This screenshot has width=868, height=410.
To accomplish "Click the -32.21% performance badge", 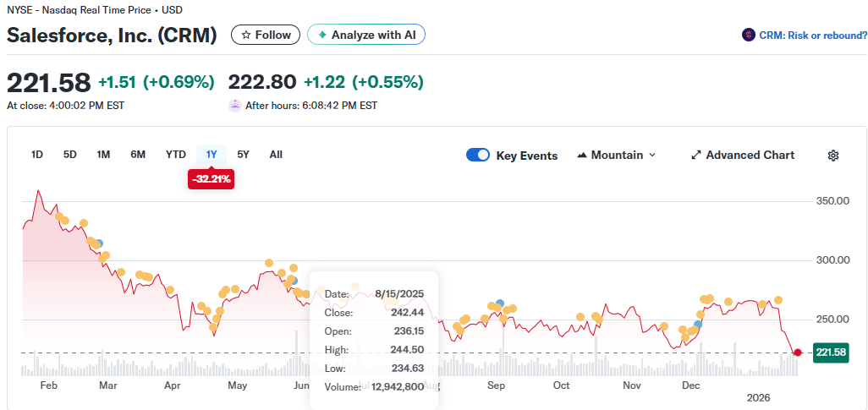I will (211, 179).
